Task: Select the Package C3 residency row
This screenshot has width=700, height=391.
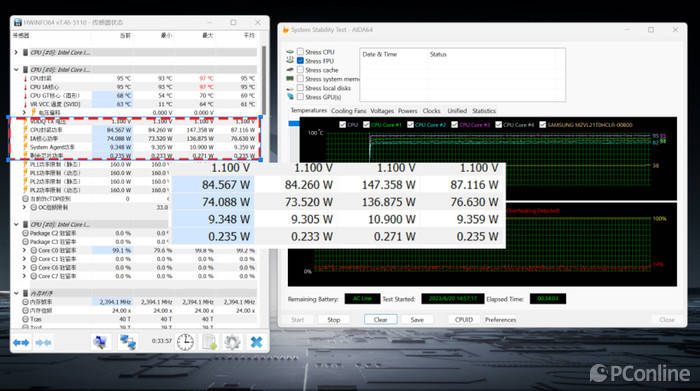Action: point(139,241)
